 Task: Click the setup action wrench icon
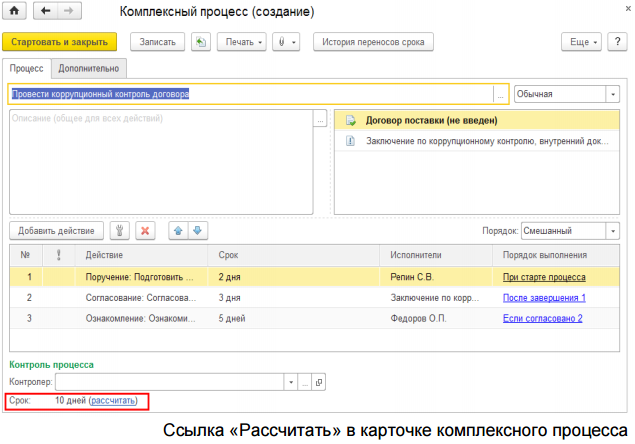(x=119, y=231)
